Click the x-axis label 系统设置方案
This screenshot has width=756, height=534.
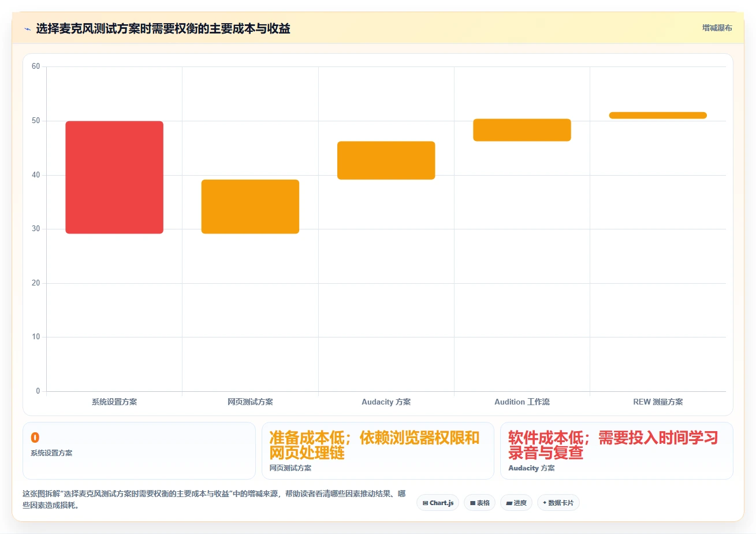pyautogui.click(x=114, y=402)
